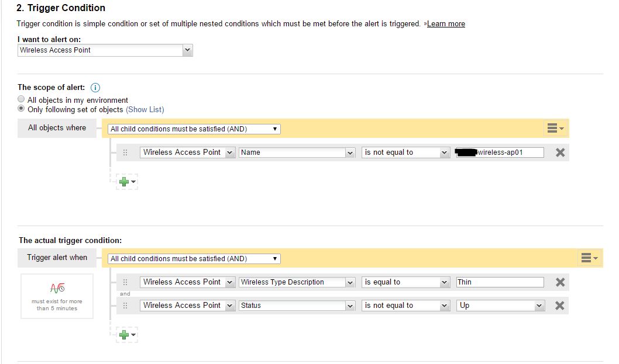Remove the Wireless Type Description condition
Screen dimensions: 619x364
[560, 282]
